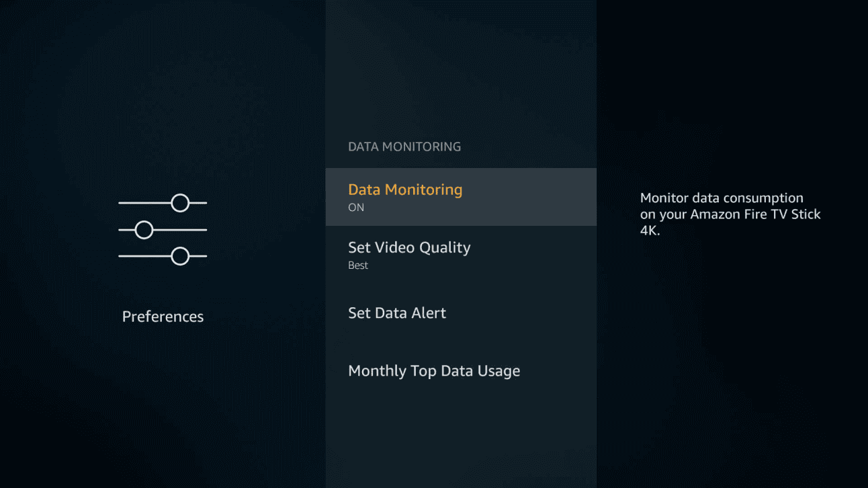Select the top slider control in Preferences icon

click(x=180, y=202)
